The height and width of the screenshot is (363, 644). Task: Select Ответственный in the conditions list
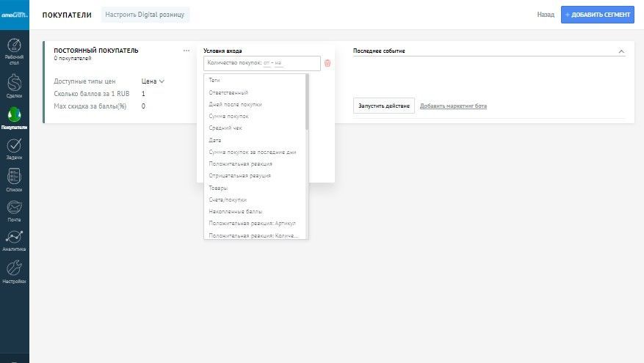pyautogui.click(x=228, y=92)
